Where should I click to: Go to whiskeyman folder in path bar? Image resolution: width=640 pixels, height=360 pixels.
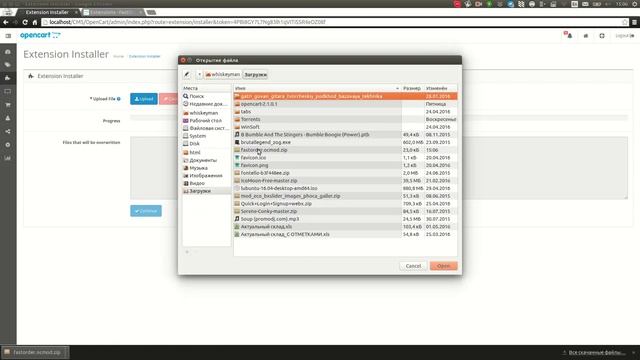(222, 75)
